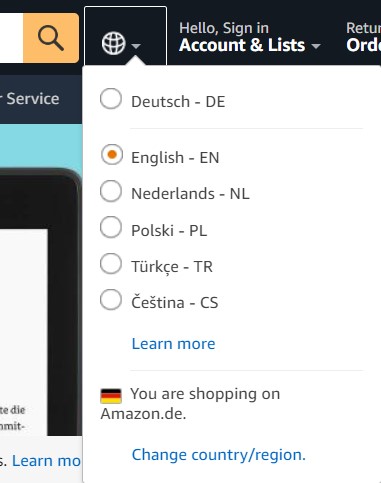This screenshot has width=381, height=483.
Task: Select the Deutsch - DE radio button
Action: click(x=111, y=99)
